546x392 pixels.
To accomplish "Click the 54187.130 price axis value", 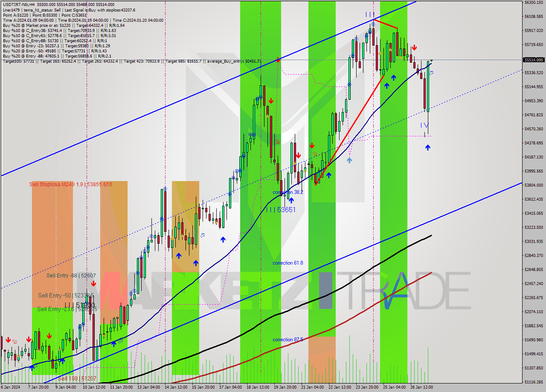I will coord(534,157).
